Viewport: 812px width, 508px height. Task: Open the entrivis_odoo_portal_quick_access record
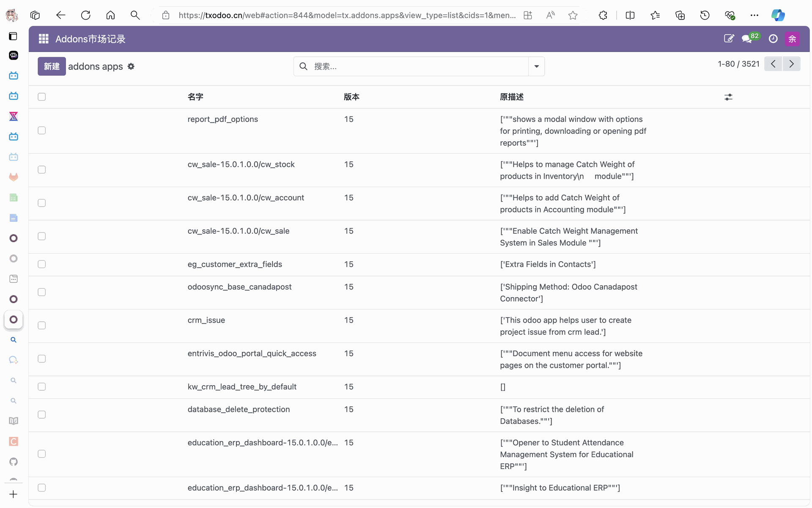[252, 353]
